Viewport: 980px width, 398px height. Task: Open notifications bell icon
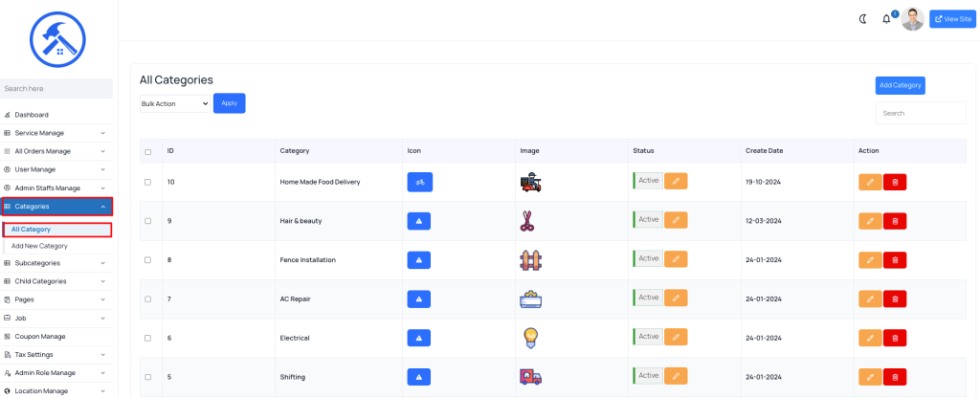tap(886, 19)
